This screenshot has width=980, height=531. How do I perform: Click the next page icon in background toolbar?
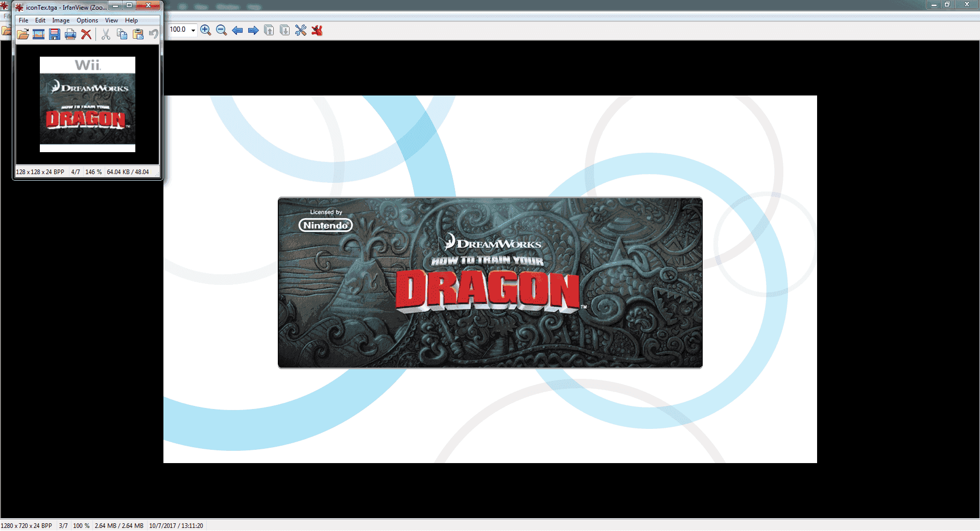click(285, 30)
